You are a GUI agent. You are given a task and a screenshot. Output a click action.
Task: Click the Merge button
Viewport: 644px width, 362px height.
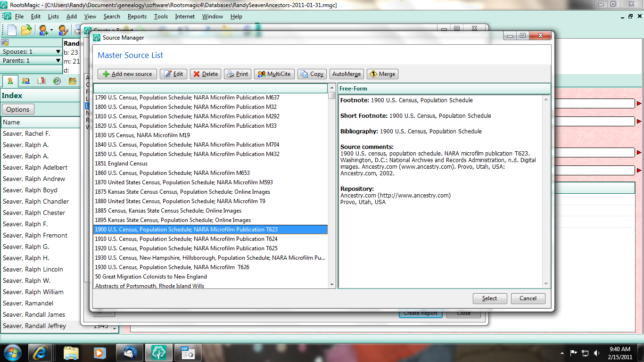pyautogui.click(x=383, y=74)
